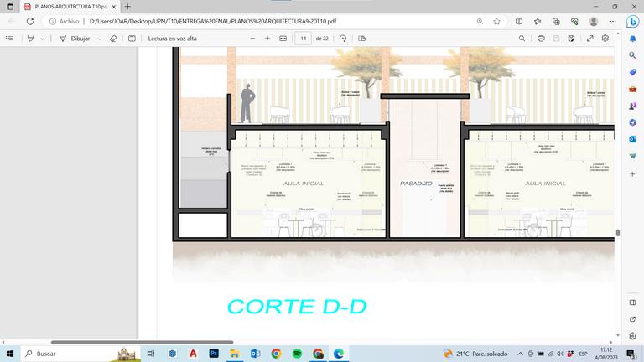Open sidebar Tools briefcase
Screen dimensions: 644x362
coord(632,89)
